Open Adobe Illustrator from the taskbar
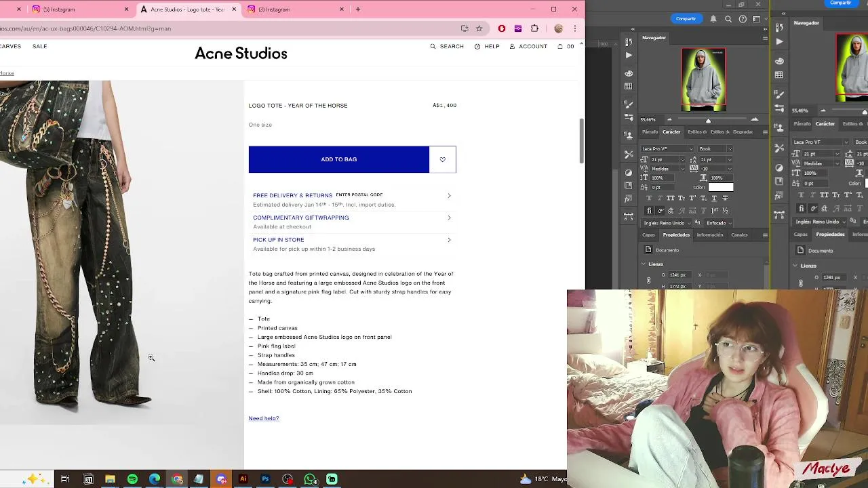The image size is (868, 488). (243, 479)
